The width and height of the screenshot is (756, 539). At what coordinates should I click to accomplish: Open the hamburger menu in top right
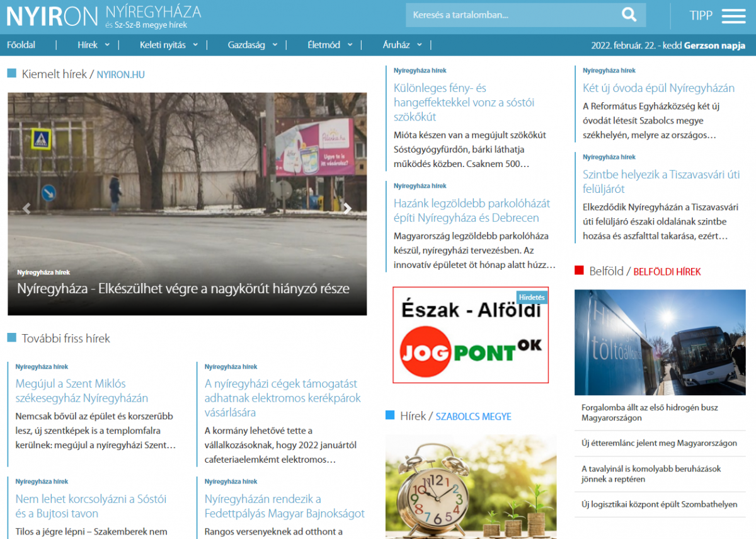point(733,16)
